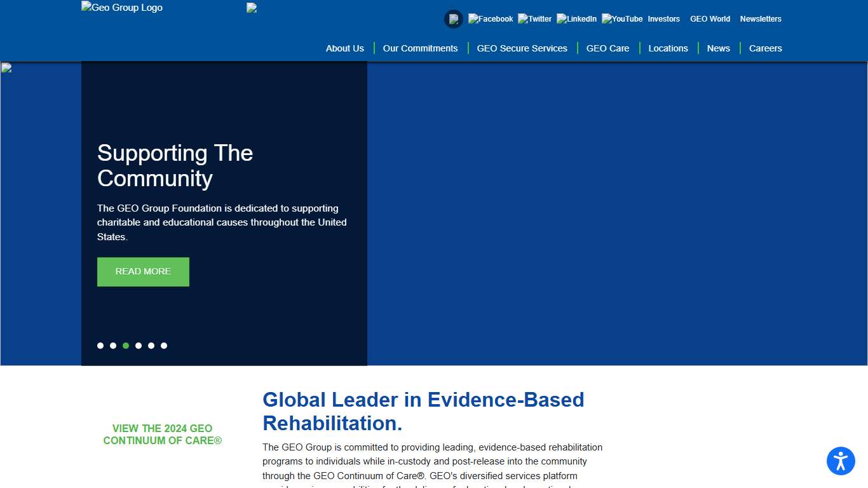Viewport: 868px width, 488px height.
Task: Open the Facebook social icon
Action: (490, 18)
